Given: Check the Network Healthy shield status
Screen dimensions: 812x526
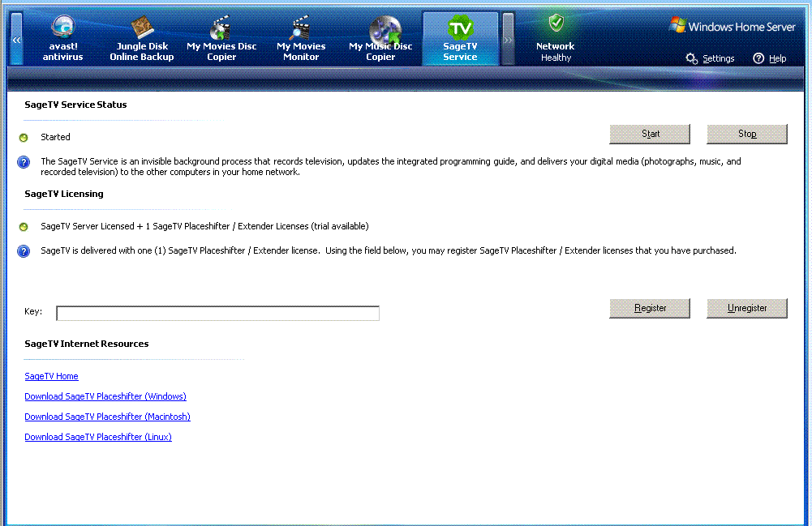Looking at the screenshot, I should [556, 39].
